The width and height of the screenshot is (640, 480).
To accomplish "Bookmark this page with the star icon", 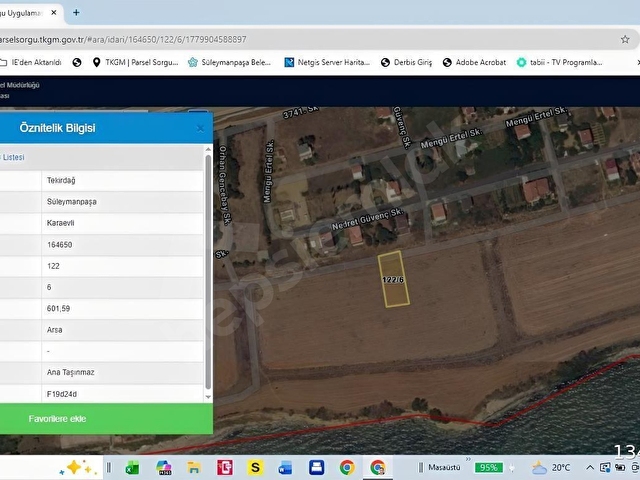I will [625, 40].
